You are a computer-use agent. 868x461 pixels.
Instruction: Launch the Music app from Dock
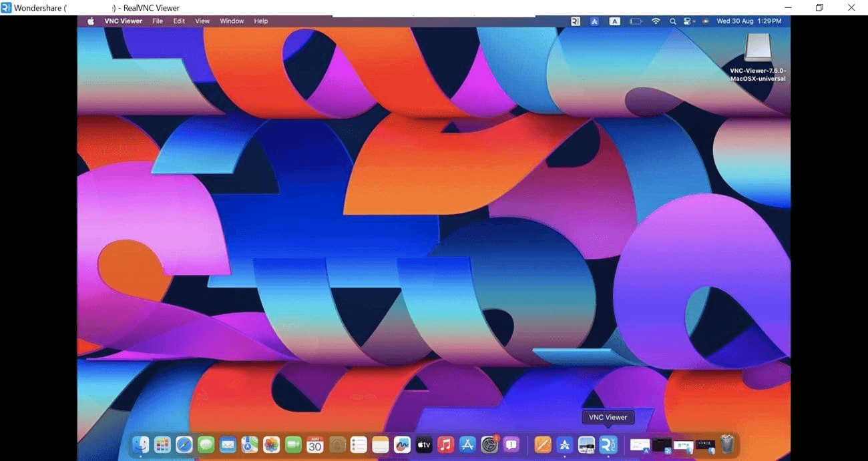click(445, 444)
